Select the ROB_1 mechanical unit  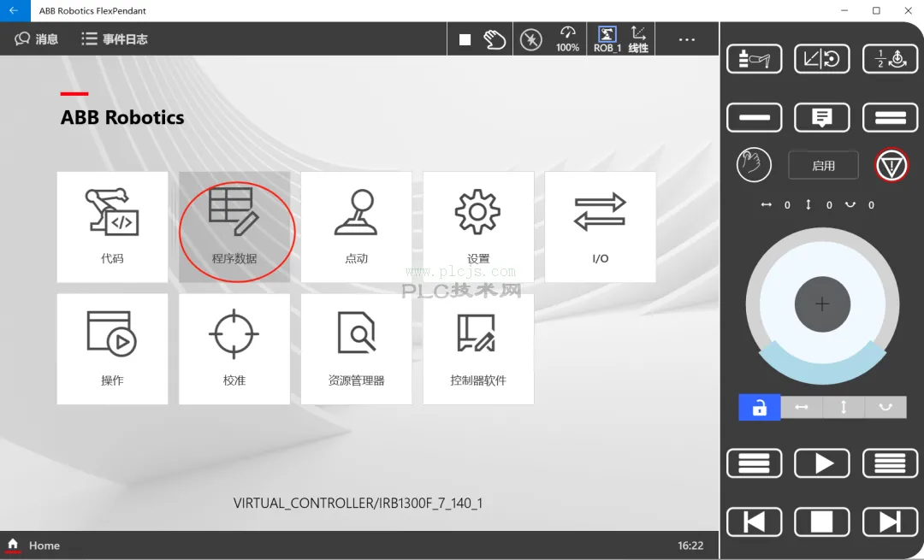pos(607,39)
